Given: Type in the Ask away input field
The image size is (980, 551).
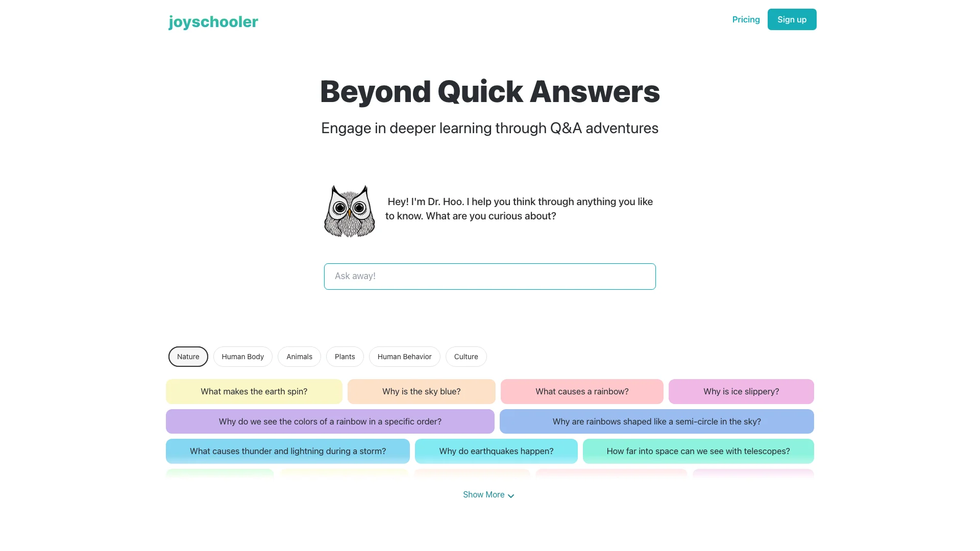Looking at the screenshot, I should click(x=489, y=276).
